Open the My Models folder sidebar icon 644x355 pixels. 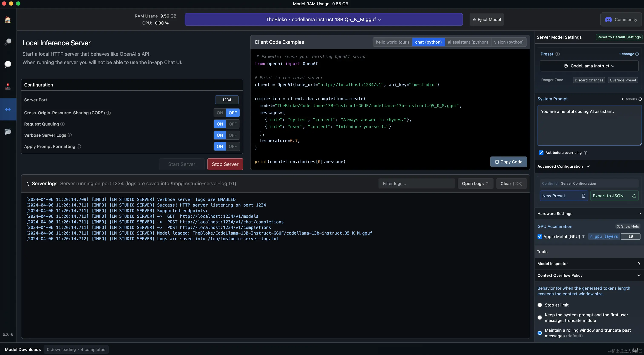pos(8,131)
